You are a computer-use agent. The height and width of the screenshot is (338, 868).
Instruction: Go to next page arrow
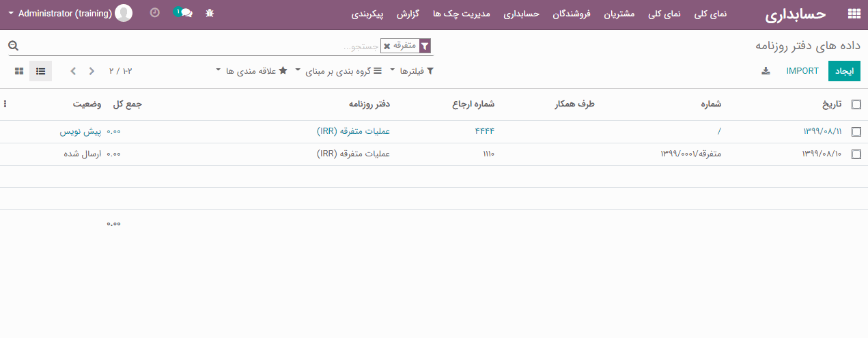(74, 71)
